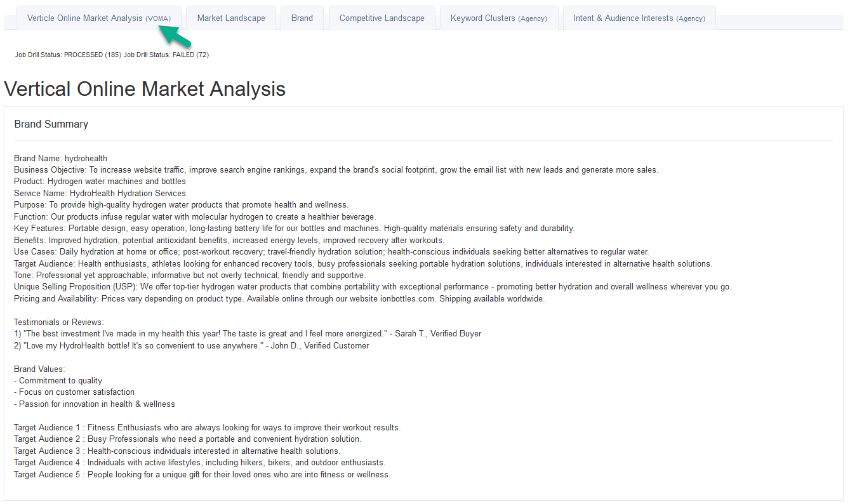Open the Verticle Online Market Analysis tab
Viewport: 850px width, 504px height.
coord(98,18)
